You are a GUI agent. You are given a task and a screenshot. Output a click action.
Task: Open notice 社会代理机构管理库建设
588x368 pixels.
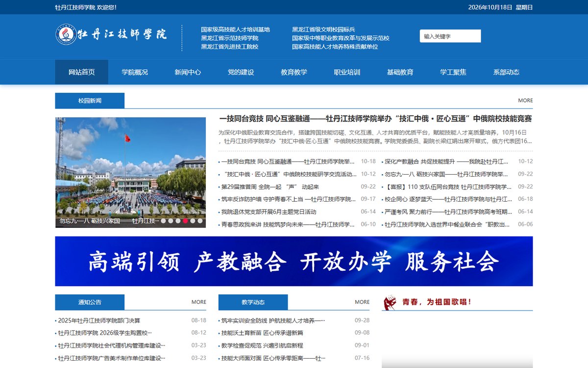coord(111,345)
